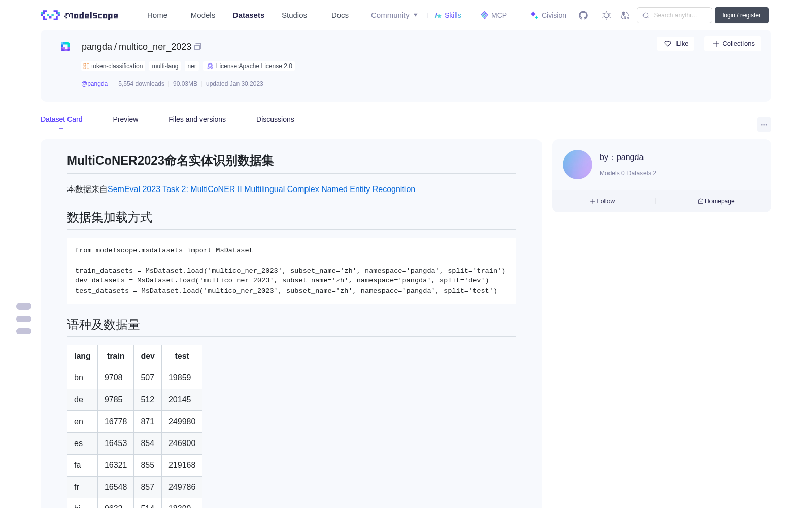Click Models 0 under pangda
This screenshot has height=508, width=812.
click(612, 173)
